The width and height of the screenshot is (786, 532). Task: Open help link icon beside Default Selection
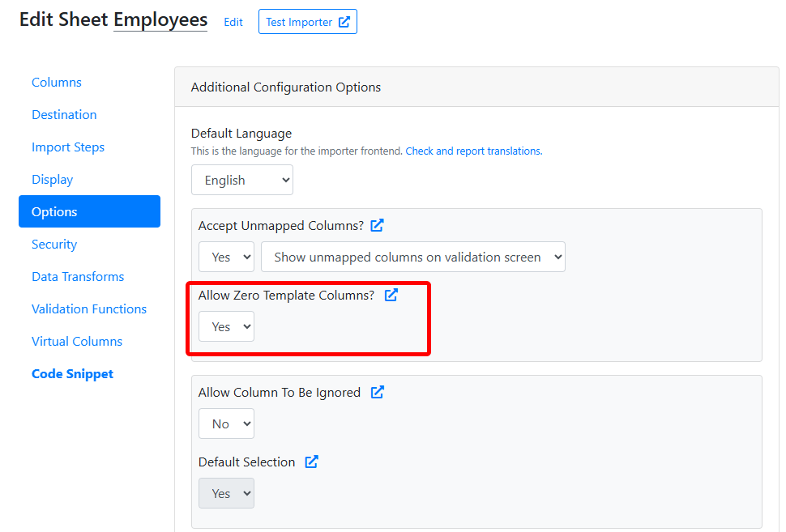pyautogui.click(x=312, y=462)
